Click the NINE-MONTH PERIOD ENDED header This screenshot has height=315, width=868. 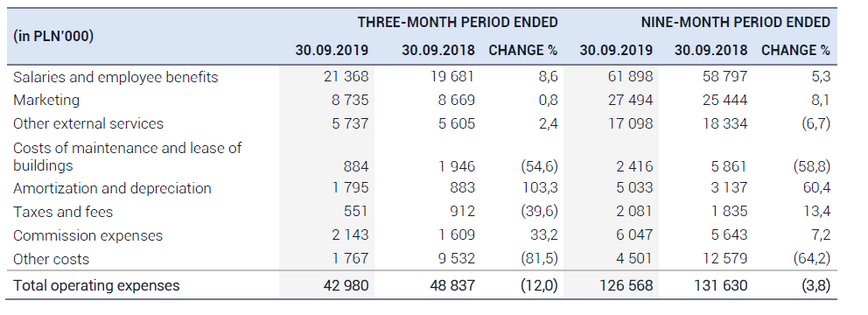736,23
